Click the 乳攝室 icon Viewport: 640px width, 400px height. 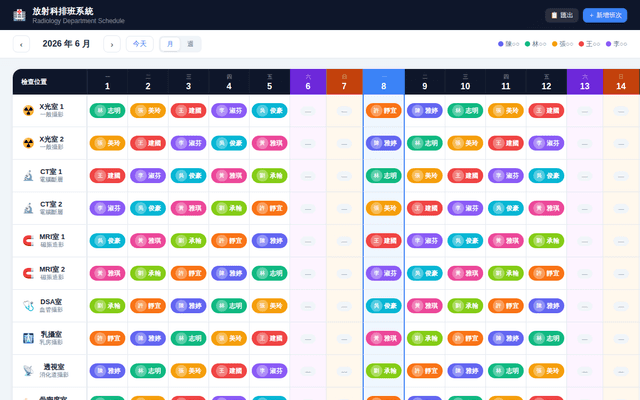point(28,338)
